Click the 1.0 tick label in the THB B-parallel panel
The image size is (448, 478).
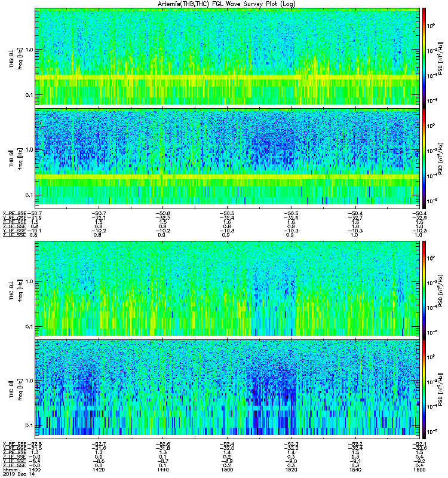(x=29, y=150)
